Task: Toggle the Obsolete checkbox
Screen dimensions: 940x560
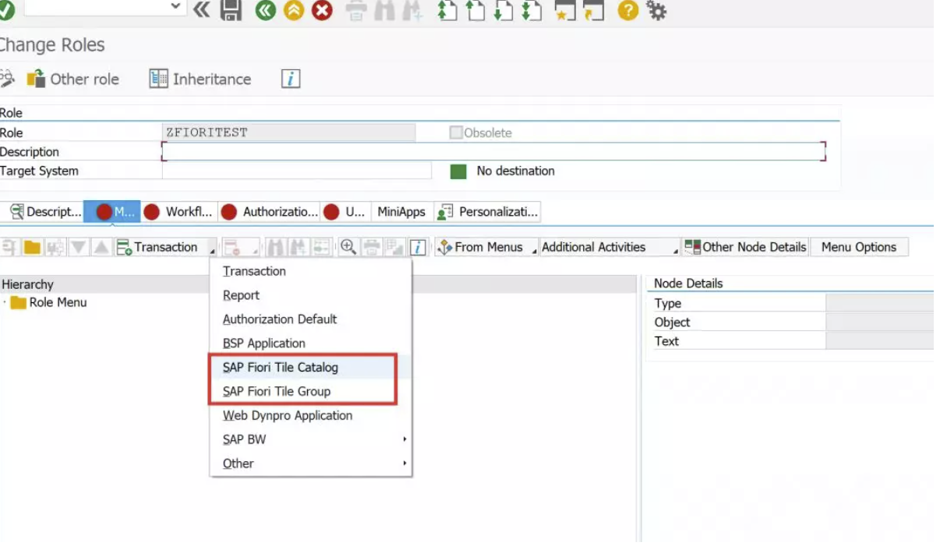Action: [x=456, y=132]
